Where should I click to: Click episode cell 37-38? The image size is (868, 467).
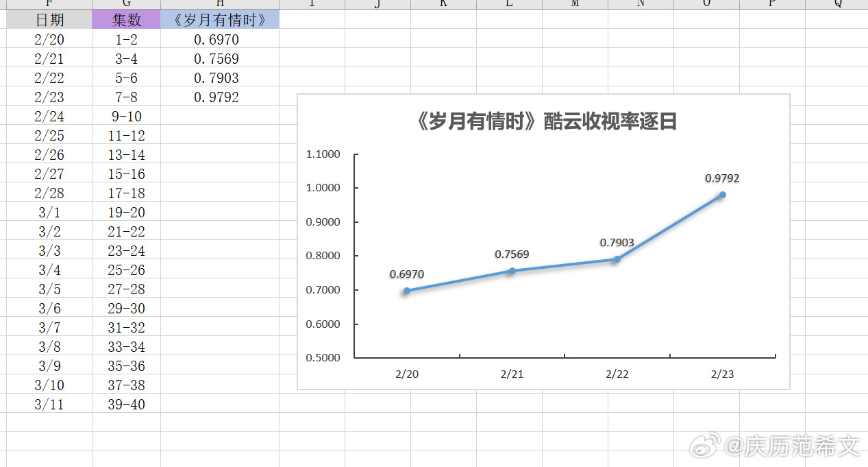127,385
